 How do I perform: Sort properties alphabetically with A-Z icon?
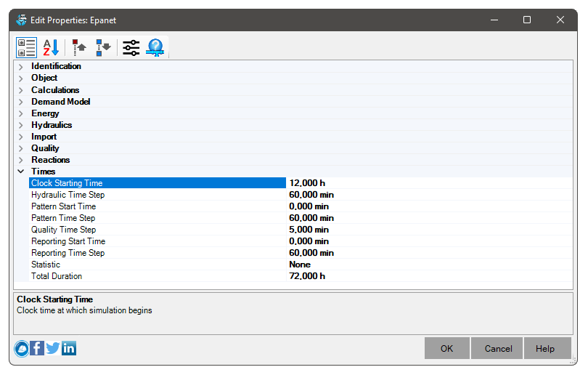(x=51, y=48)
